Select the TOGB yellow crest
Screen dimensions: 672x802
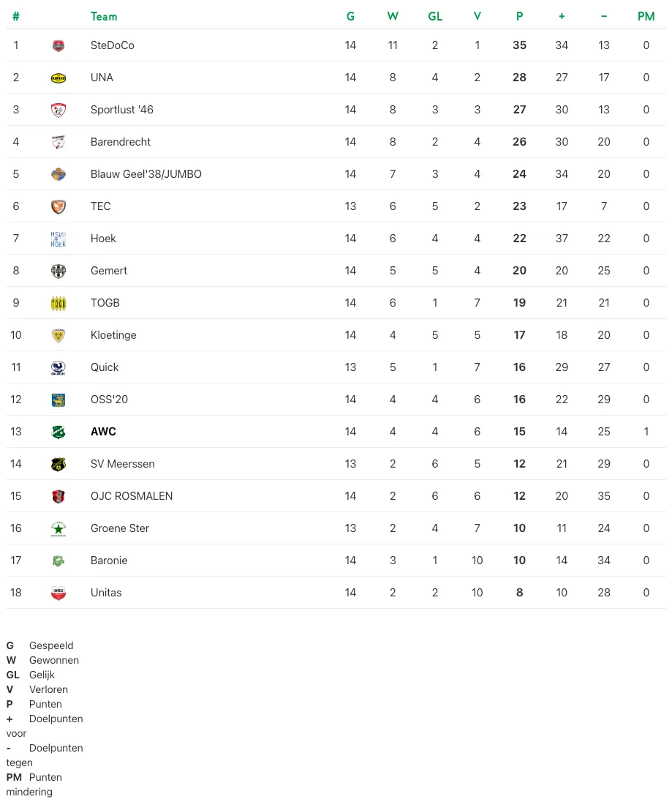click(x=58, y=303)
